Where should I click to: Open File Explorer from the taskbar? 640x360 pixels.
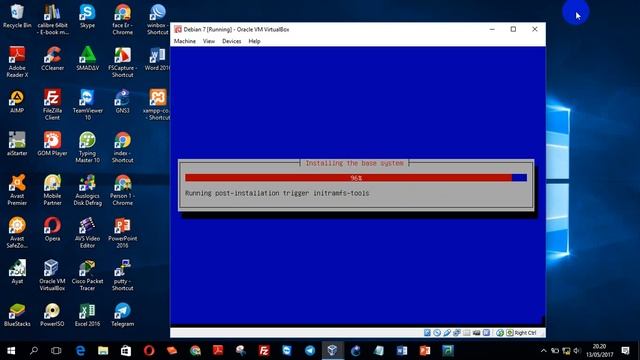pos(103,351)
